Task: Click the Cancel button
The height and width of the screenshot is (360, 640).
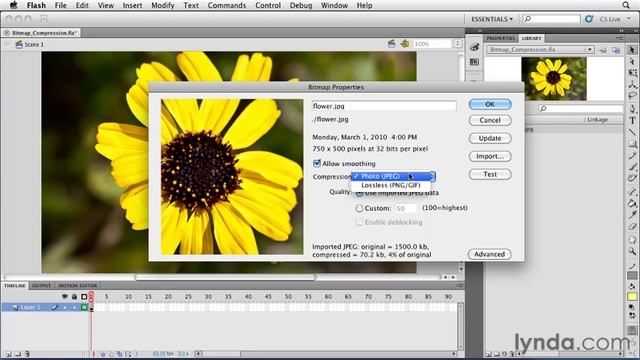Action: 490,120
